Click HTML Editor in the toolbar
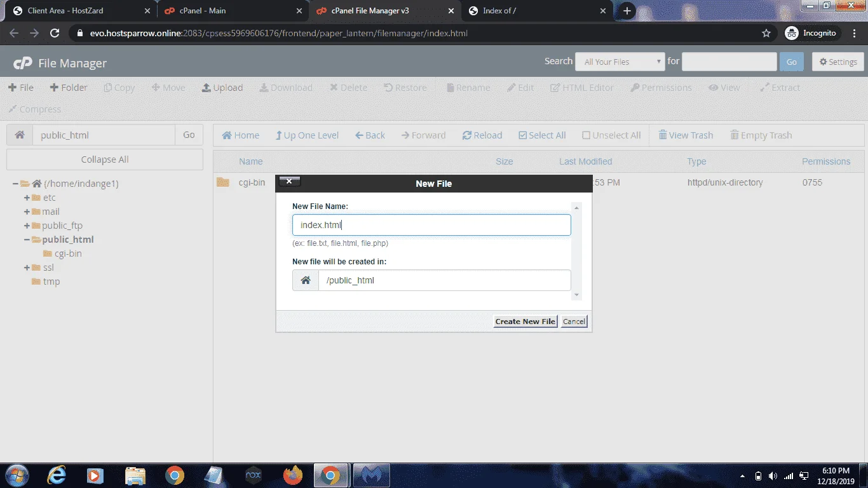Image resolution: width=868 pixels, height=488 pixels. click(x=582, y=88)
